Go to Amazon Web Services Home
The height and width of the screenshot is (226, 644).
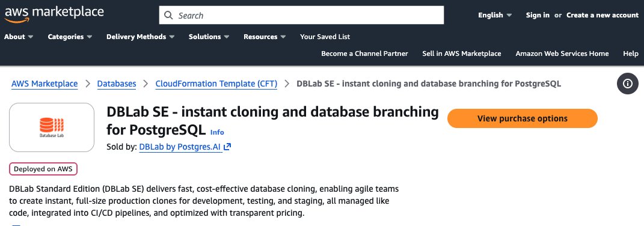tap(562, 53)
